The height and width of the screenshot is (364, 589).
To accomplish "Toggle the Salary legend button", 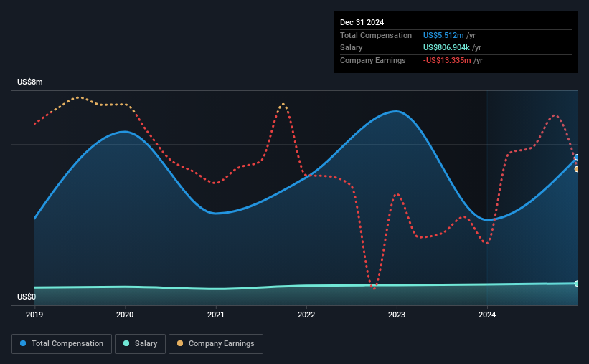I will [x=140, y=344].
